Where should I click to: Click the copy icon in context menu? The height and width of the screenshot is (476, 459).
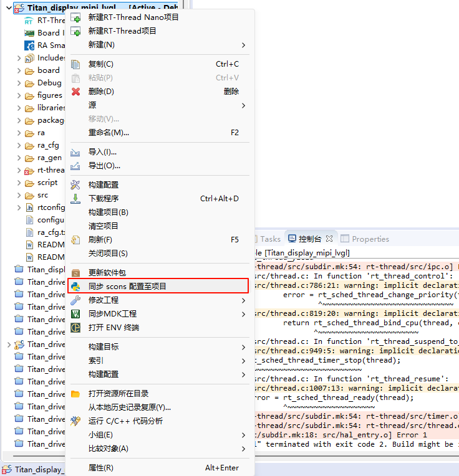(76, 64)
